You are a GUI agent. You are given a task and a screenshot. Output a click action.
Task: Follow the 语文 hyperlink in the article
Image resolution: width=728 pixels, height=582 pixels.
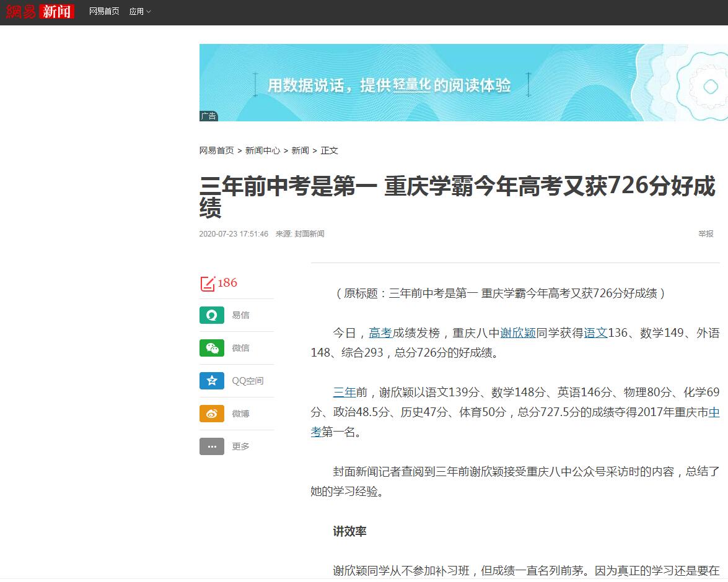[595, 333]
